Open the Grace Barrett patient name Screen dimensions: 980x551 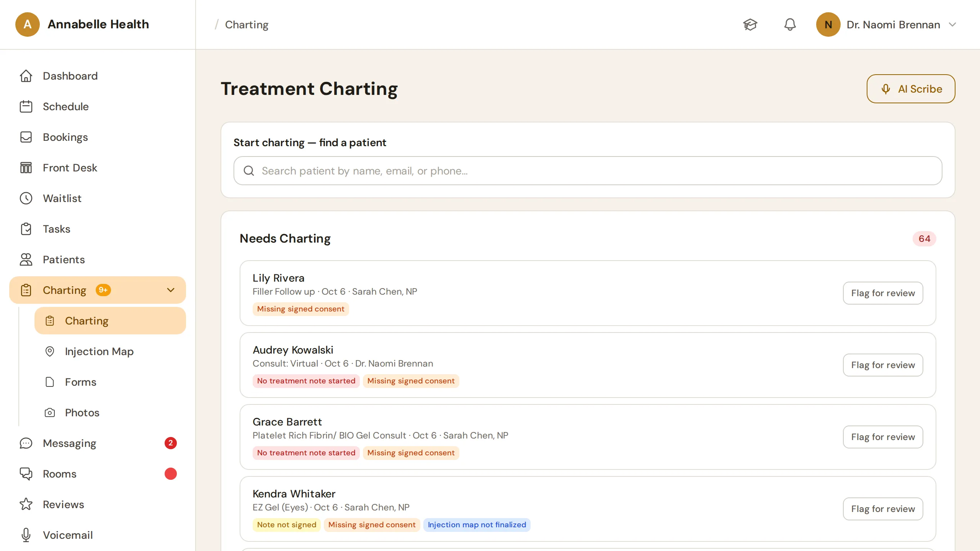click(287, 422)
